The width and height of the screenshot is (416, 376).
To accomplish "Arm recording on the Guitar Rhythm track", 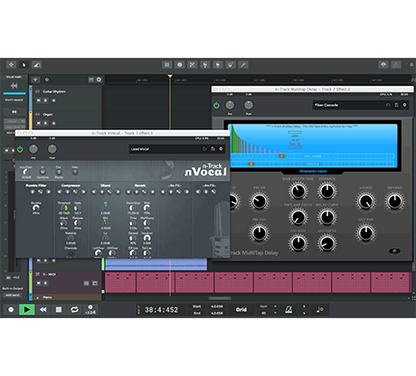I will 54,100.
